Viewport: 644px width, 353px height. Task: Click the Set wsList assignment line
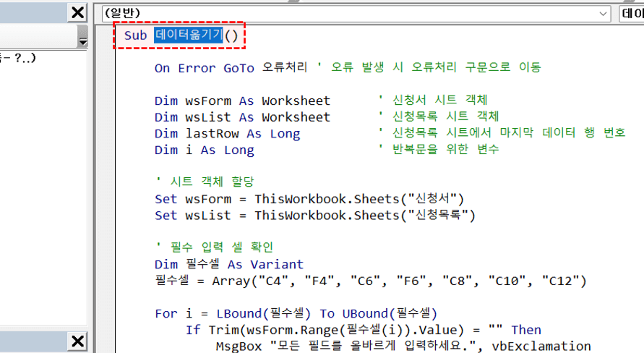[x=314, y=216]
